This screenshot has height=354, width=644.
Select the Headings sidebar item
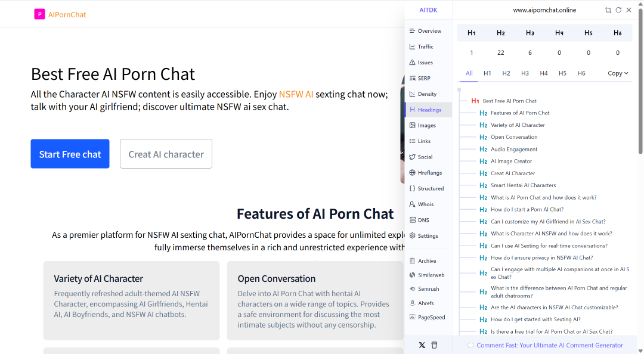[428, 110]
